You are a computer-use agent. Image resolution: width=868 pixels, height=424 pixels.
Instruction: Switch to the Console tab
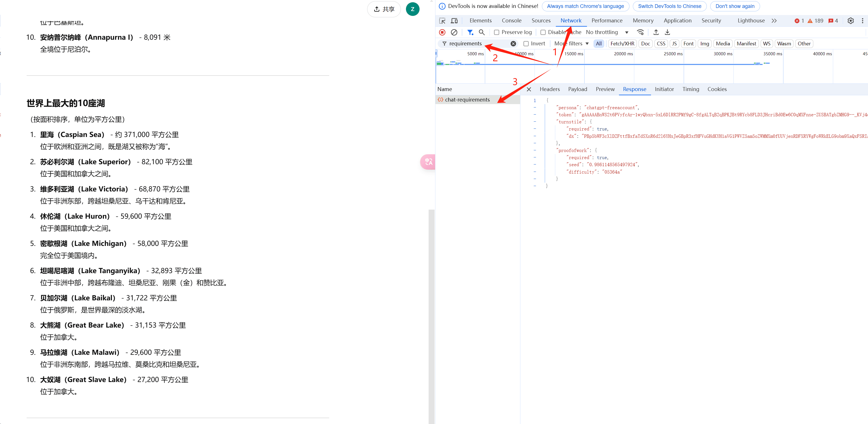point(511,21)
